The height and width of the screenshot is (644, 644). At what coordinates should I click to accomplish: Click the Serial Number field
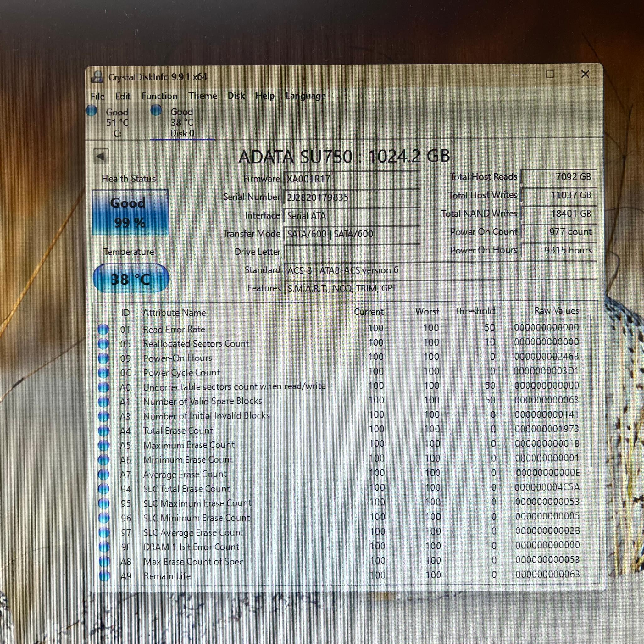(x=352, y=197)
